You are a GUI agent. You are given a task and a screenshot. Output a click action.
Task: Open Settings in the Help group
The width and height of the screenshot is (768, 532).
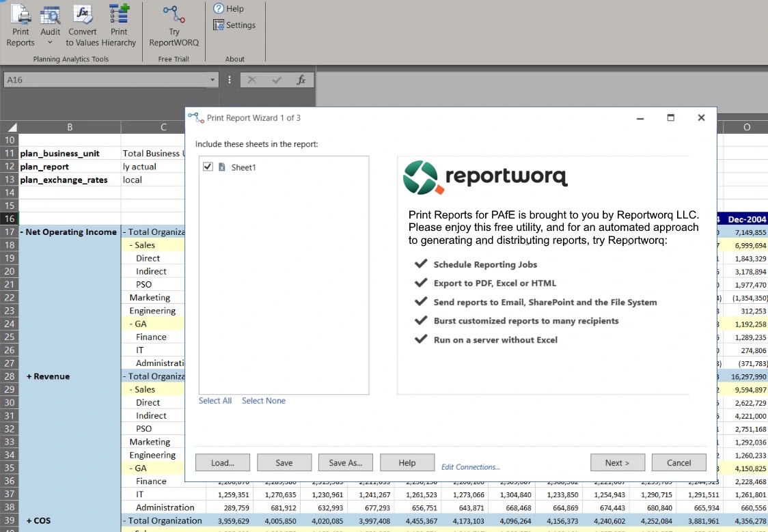tap(234, 25)
